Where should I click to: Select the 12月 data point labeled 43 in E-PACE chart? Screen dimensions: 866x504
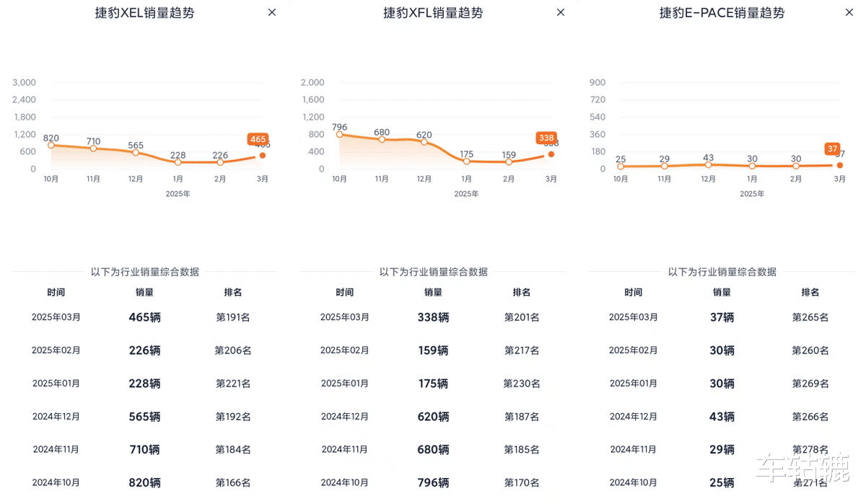pyautogui.click(x=708, y=164)
